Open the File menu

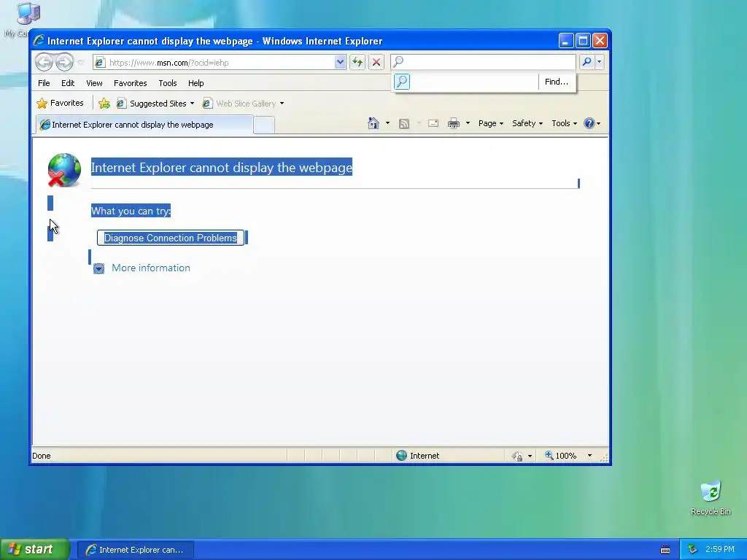[44, 83]
